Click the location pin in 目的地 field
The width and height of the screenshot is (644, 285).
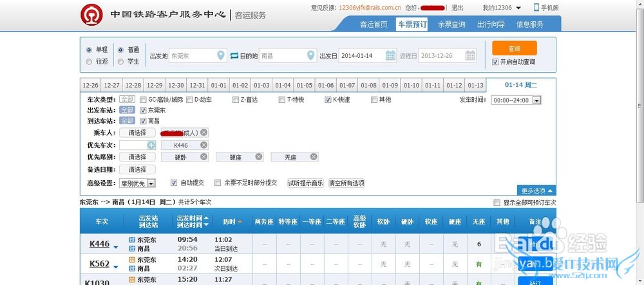tap(311, 56)
